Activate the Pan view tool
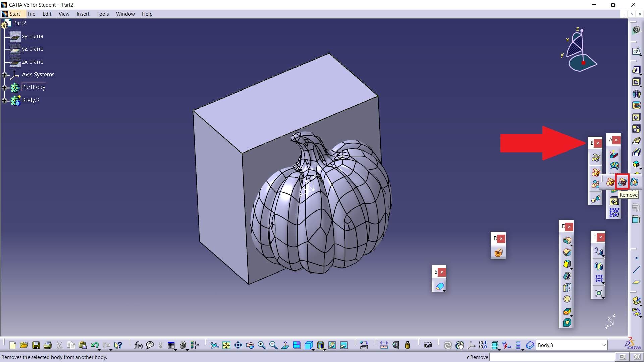This screenshot has height=362, width=644. pyautogui.click(x=238, y=345)
